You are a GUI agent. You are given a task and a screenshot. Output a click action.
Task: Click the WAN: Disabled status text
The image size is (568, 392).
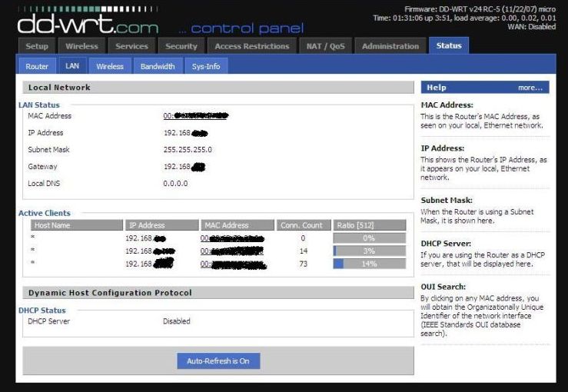click(531, 26)
